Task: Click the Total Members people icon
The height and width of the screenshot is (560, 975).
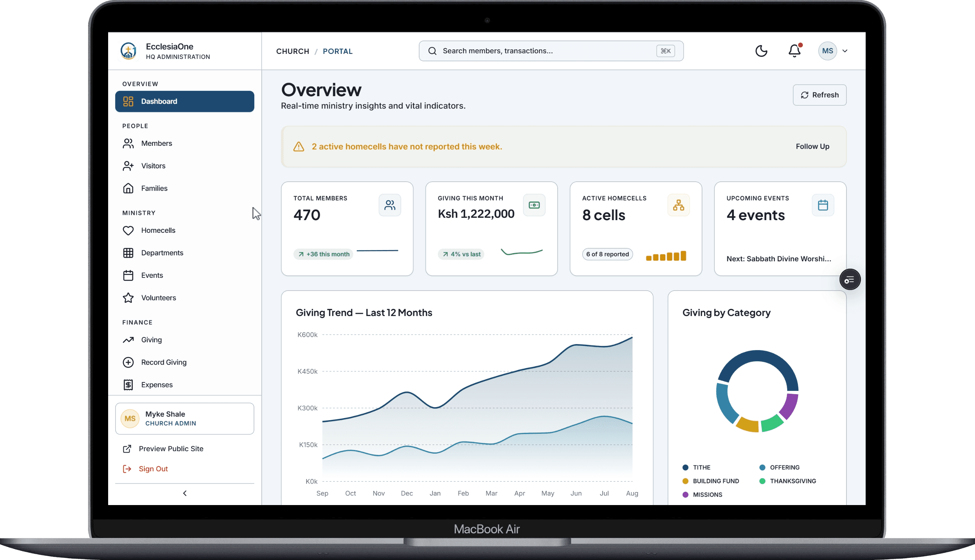Action: coord(390,205)
